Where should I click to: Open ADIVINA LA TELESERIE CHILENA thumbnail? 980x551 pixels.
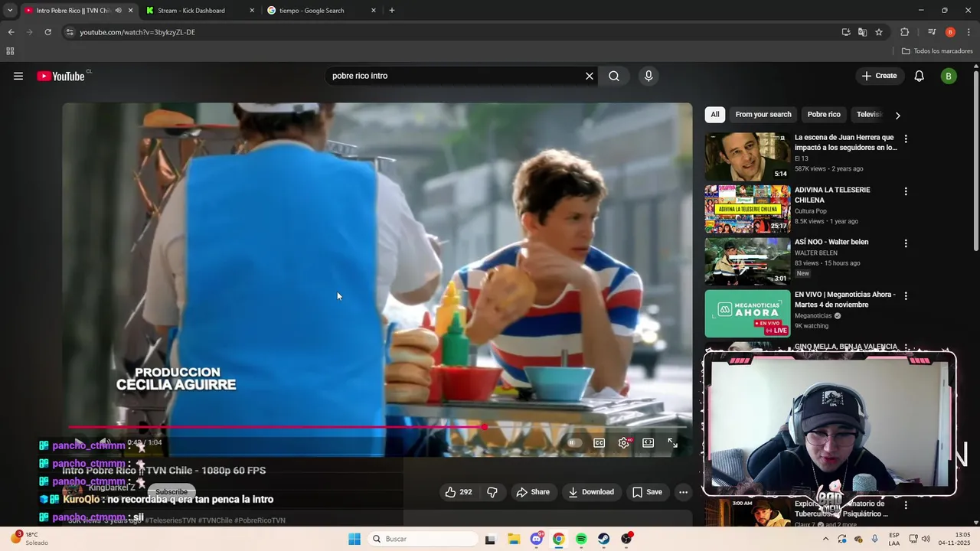click(x=747, y=208)
